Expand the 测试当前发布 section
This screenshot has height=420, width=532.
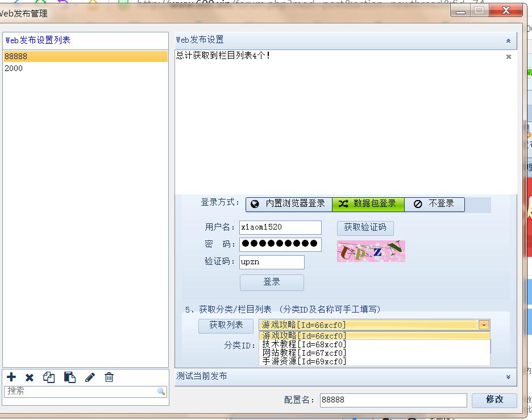point(508,377)
